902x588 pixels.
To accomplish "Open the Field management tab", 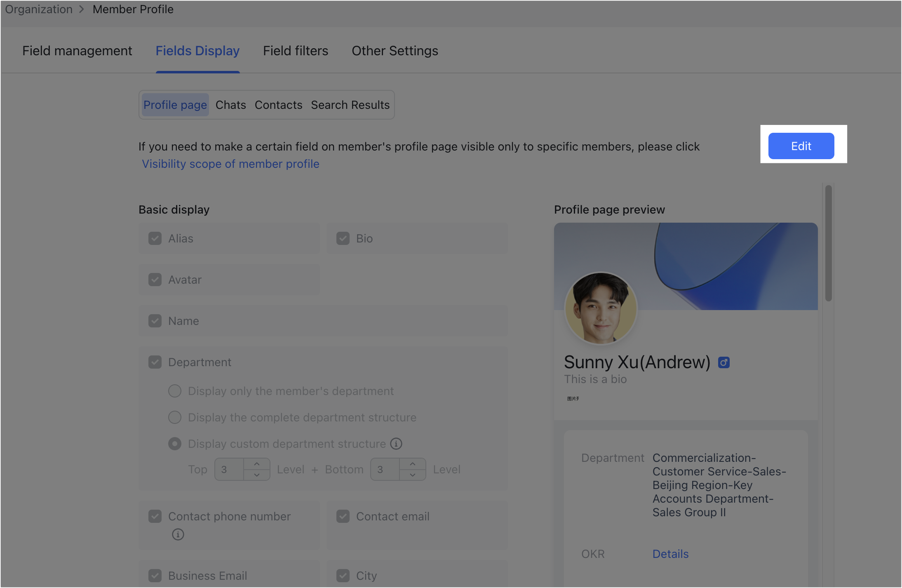I will 77,51.
